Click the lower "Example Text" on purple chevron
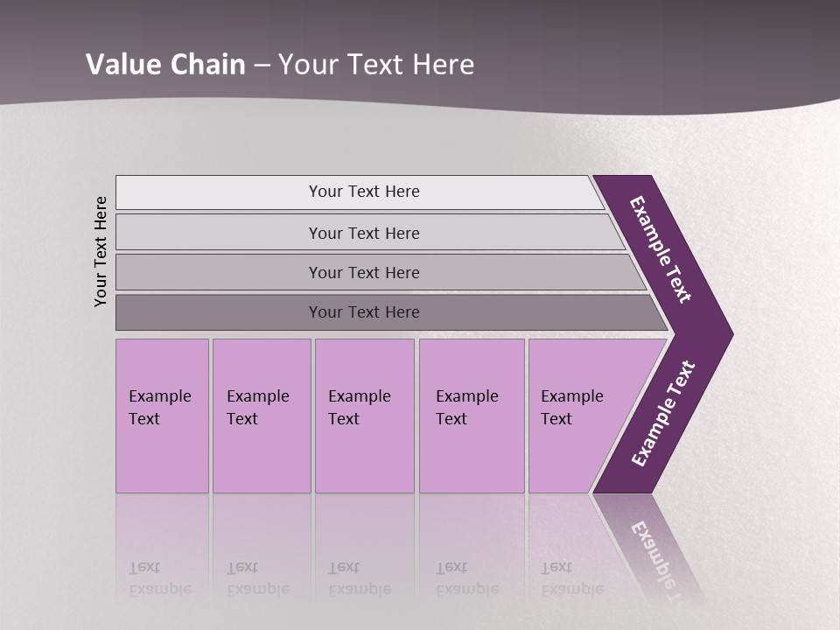This screenshot has height=630, width=840. tap(662, 414)
